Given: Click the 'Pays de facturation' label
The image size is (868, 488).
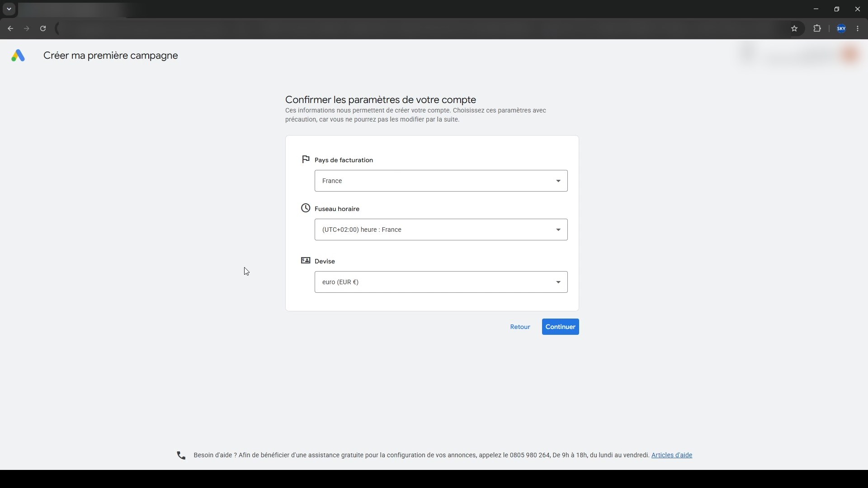Looking at the screenshot, I should 344,160.
